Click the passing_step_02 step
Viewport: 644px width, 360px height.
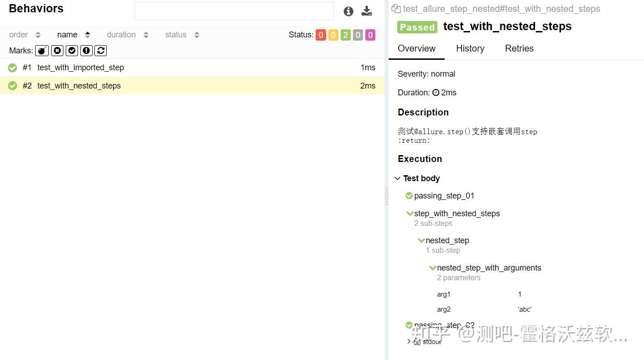(440, 325)
